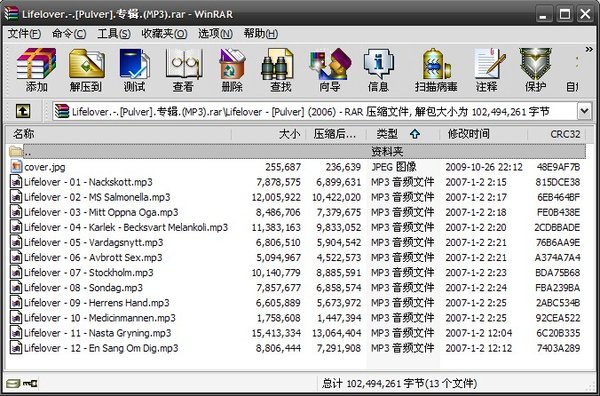Image resolution: width=600 pixels, height=396 pixels.
Task: Click the drive icon in status bar
Action: pos(13,383)
